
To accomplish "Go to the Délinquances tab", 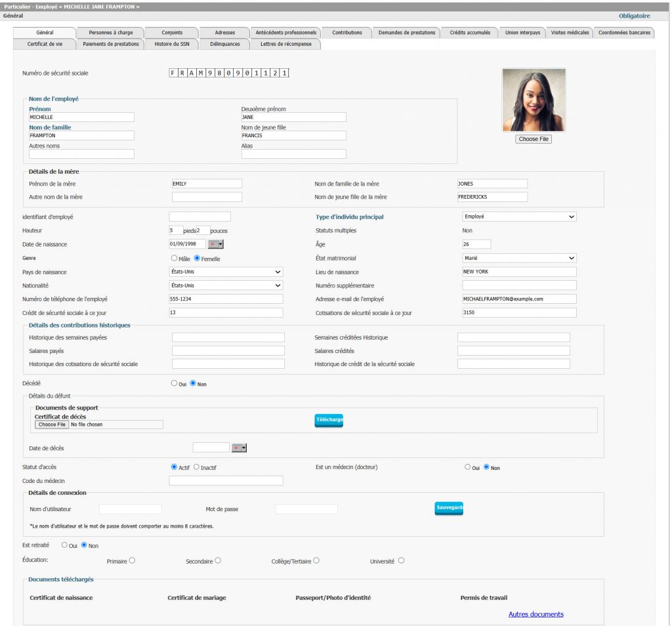I will pyautogui.click(x=225, y=44).
